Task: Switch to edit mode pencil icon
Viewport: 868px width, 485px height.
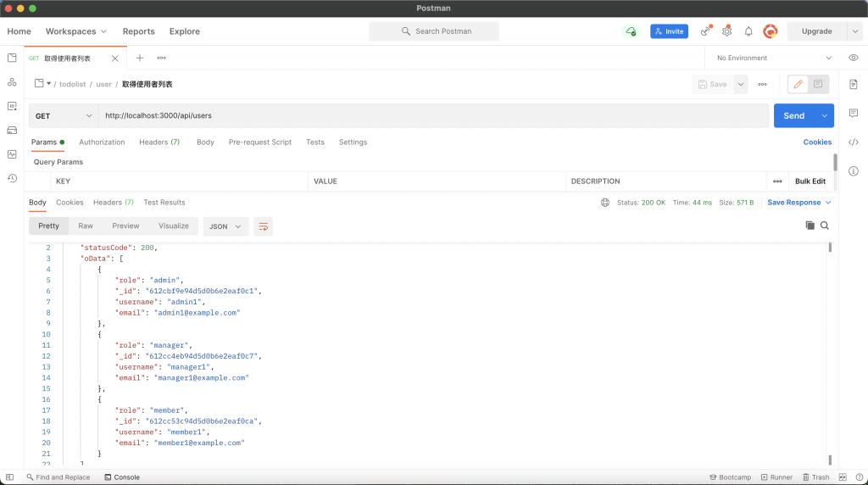Action: pyautogui.click(x=798, y=84)
